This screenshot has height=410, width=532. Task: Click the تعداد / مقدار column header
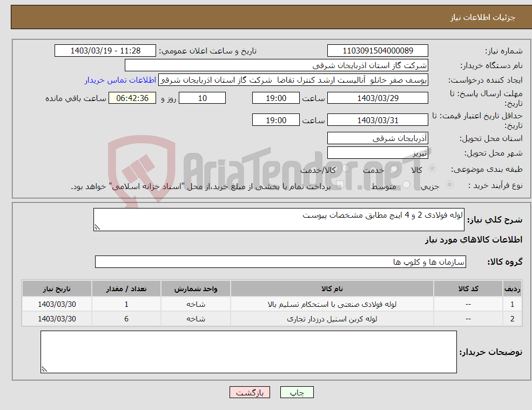[126, 289]
